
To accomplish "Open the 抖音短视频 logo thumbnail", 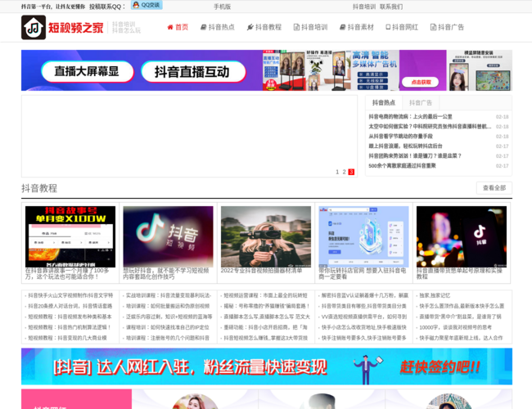I will coord(168,236).
